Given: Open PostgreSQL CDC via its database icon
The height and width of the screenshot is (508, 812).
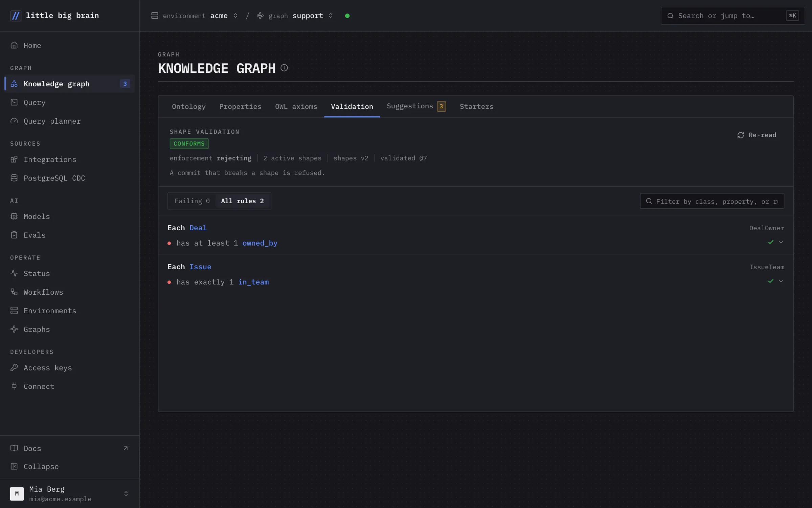Looking at the screenshot, I should (x=14, y=178).
